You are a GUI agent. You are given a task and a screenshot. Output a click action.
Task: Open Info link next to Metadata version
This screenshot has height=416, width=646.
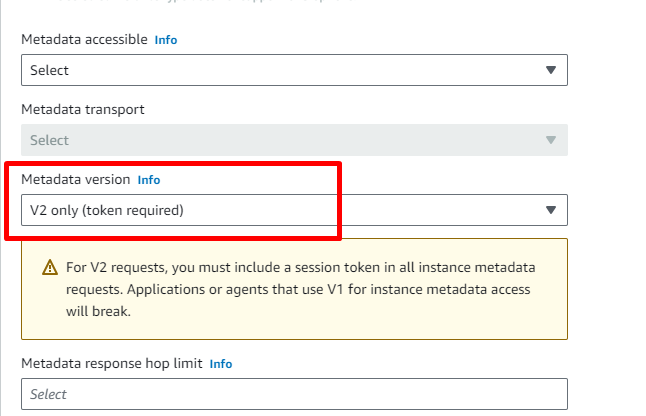(148, 180)
